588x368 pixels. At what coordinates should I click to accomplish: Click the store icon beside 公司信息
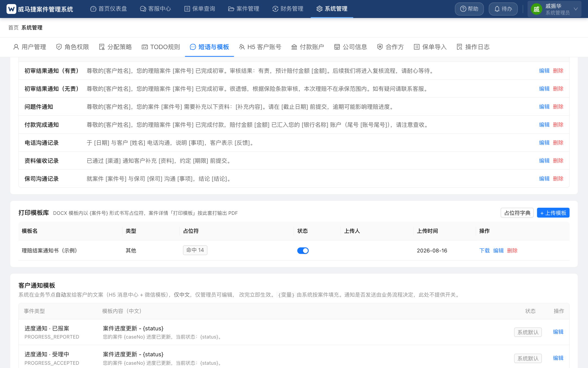point(337,47)
